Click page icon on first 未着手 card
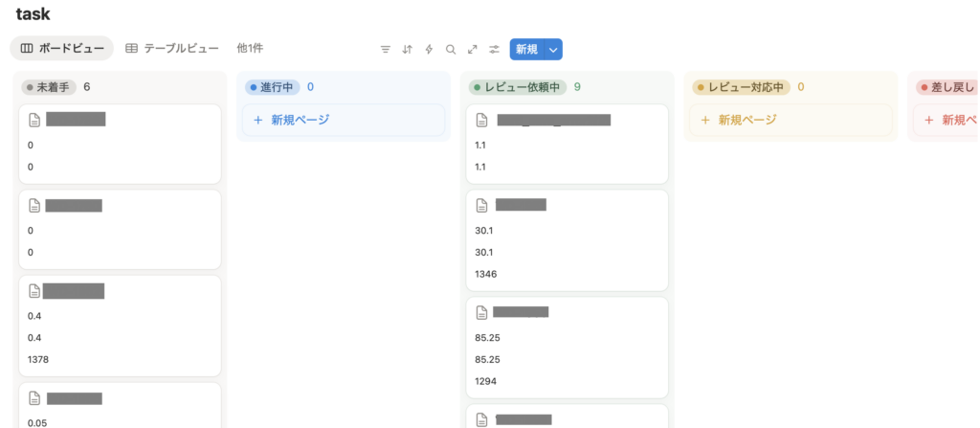The image size is (980, 428). 34,120
